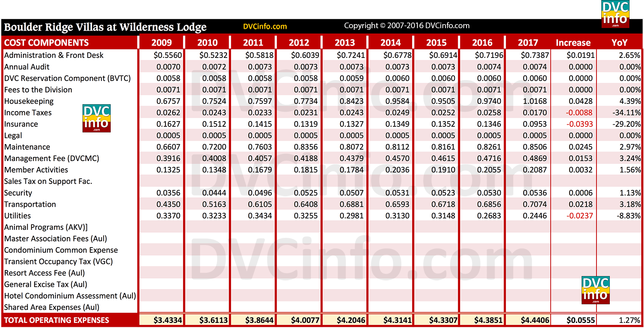Select the 2014 column header

(390, 43)
